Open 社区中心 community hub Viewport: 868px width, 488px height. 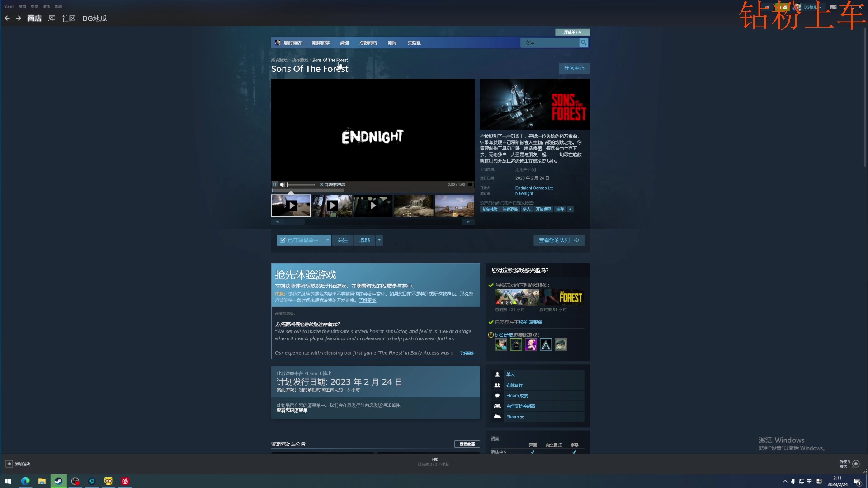coord(574,69)
